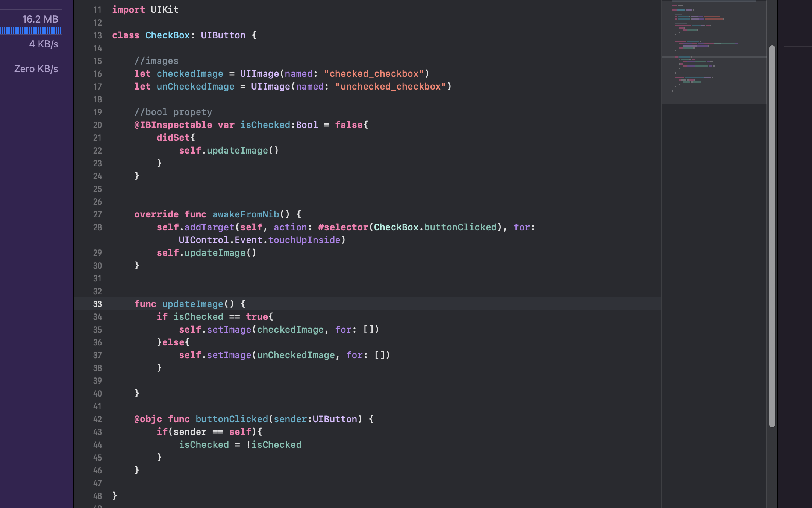The height and width of the screenshot is (508, 812).
Task: Click sender:UIButton parameter
Action: [315, 419]
